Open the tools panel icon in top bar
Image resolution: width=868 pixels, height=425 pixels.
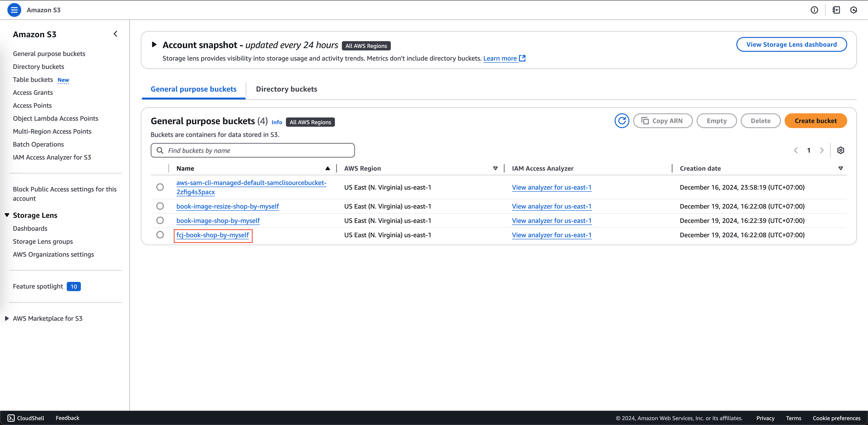836,10
